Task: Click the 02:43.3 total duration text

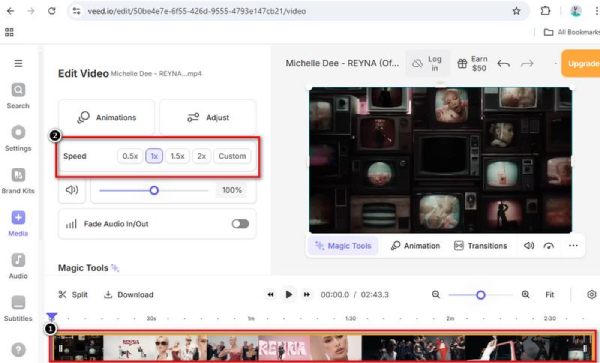Action: pos(374,295)
